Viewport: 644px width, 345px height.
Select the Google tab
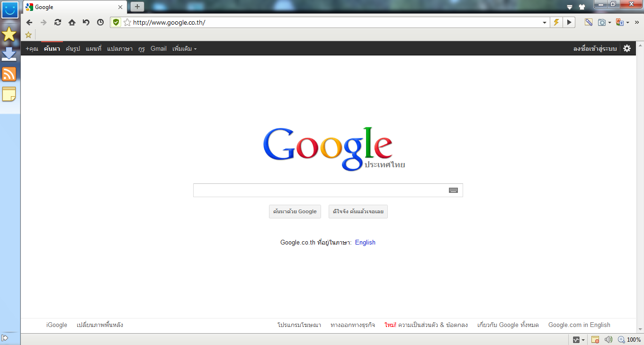pos(74,7)
